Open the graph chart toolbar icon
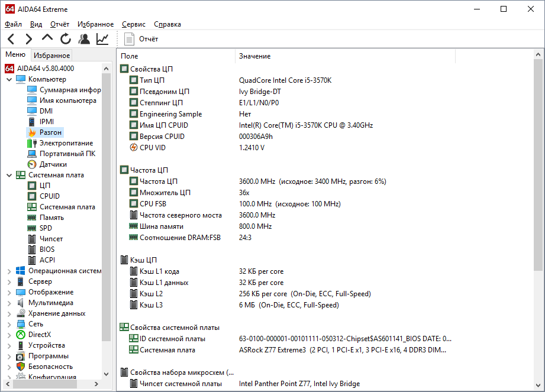The image size is (545, 392). [102, 39]
